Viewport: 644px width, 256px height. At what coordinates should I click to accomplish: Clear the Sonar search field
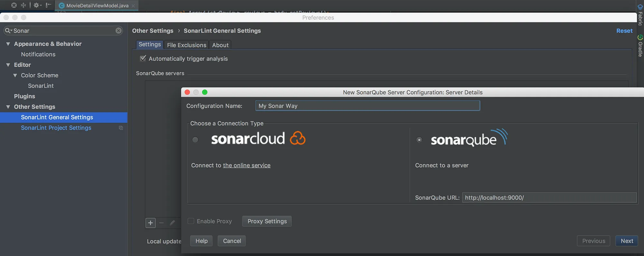(118, 31)
